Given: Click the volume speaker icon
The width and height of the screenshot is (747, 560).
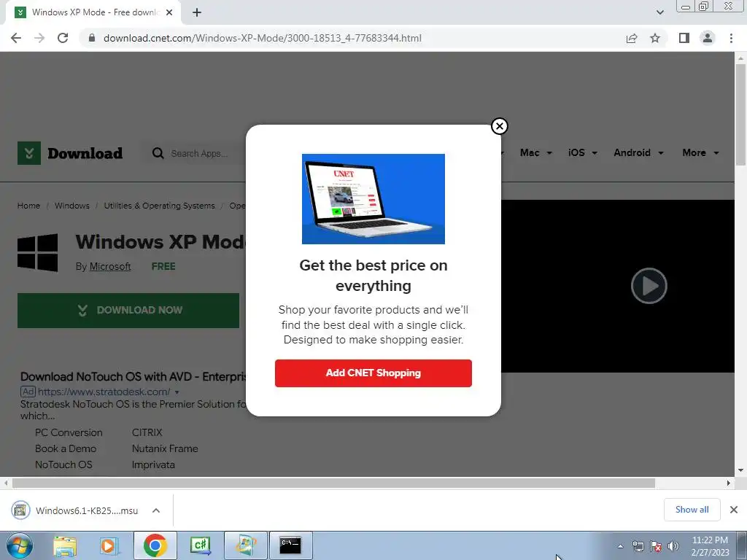Looking at the screenshot, I should coord(673,546).
